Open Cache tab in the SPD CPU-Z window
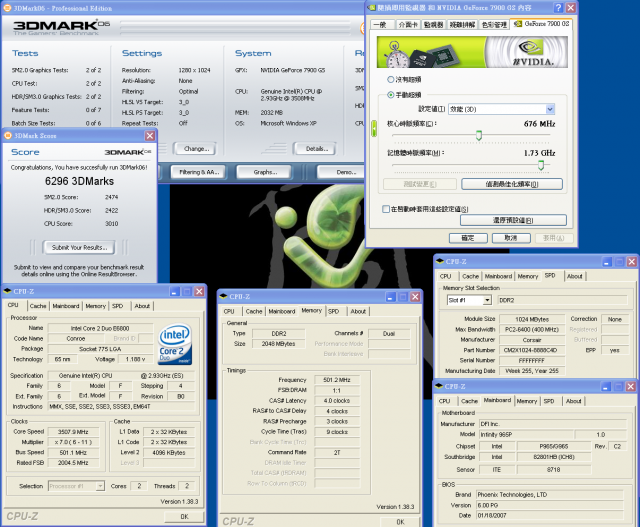Screen dimensions: 640x527 click(x=471, y=276)
